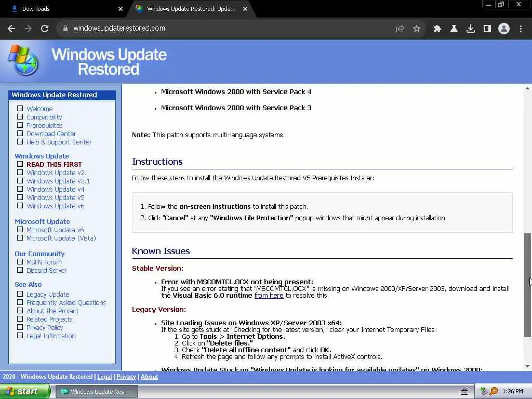
Task: Open the extensions puzzle icon
Action: (x=437, y=29)
